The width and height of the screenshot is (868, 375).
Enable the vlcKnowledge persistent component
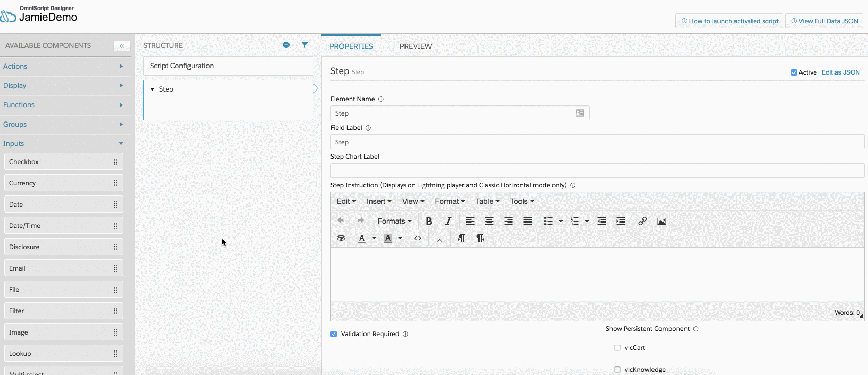617,370
